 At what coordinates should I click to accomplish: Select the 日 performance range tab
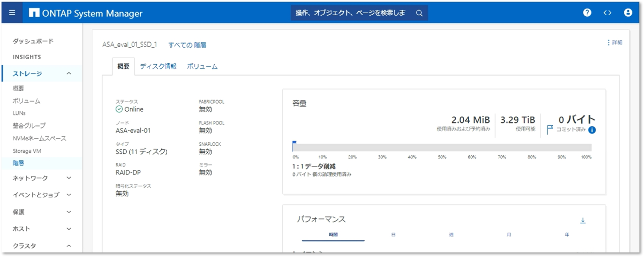click(393, 235)
